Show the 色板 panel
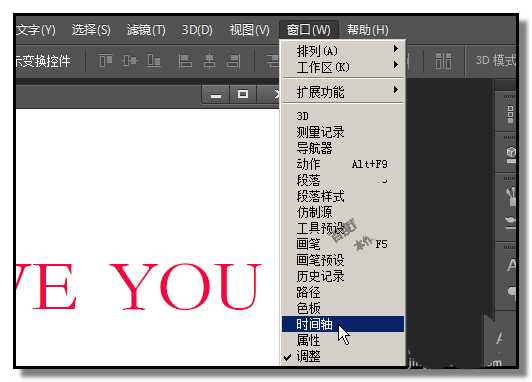Image resolution: width=532 pixels, height=382 pixels. pos(343,308)
